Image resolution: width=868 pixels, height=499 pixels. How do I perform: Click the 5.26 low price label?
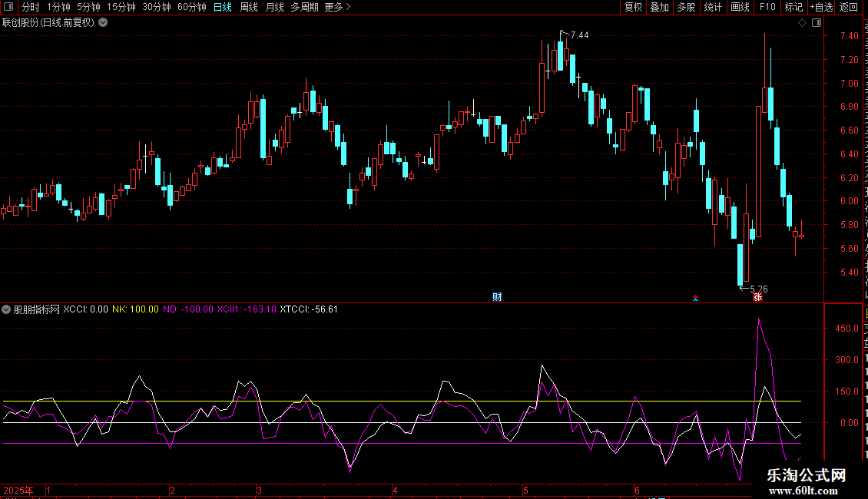point(759,289)
